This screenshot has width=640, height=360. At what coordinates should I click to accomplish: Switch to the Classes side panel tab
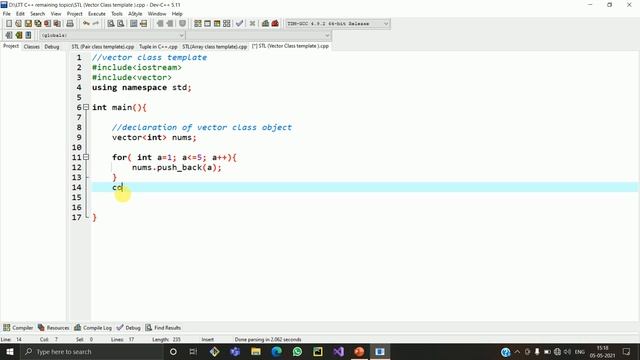(x=31, y=47)
